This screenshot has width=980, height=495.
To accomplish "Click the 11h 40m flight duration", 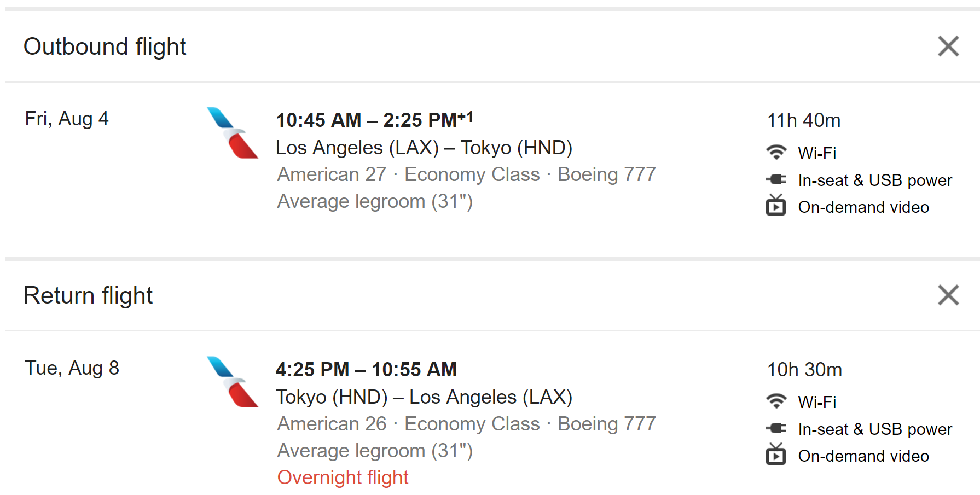I will pyautogui.click(x=803, y=120).
